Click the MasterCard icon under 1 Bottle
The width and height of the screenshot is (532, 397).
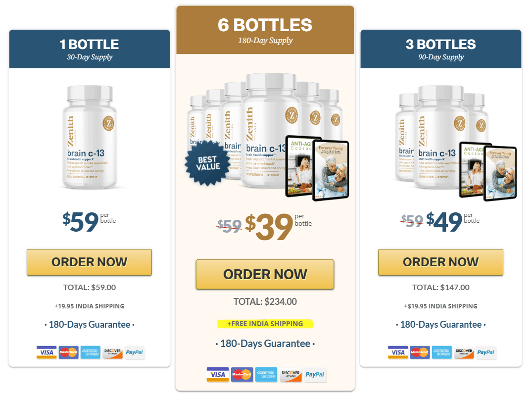[x=68, y=352]
